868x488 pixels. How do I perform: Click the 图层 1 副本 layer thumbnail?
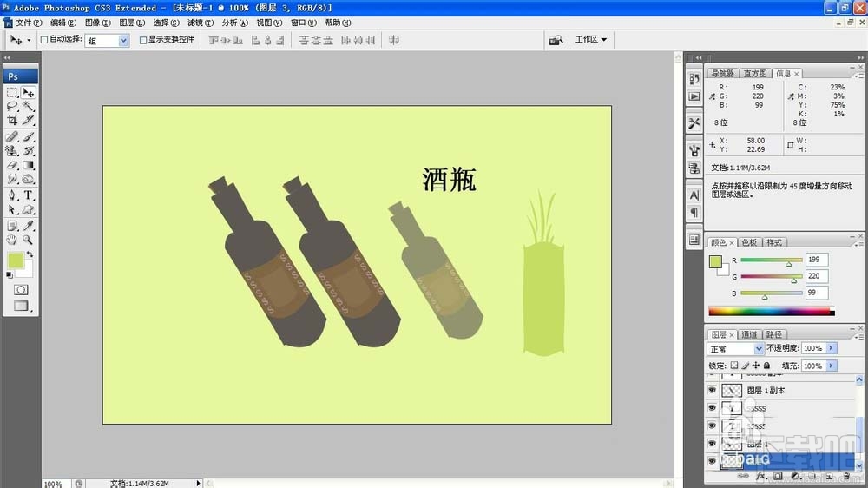[731, 391]
